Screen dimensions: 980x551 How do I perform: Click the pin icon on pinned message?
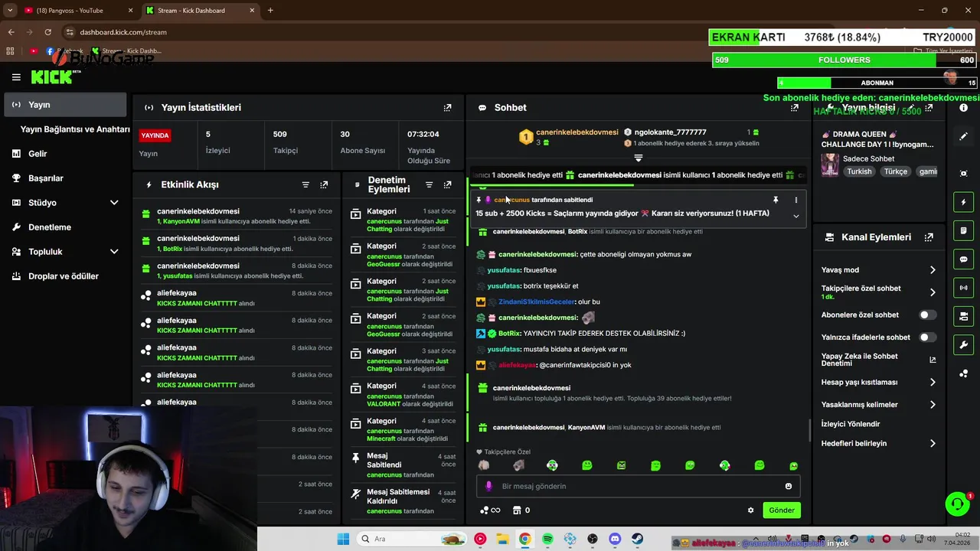(776, 201)
